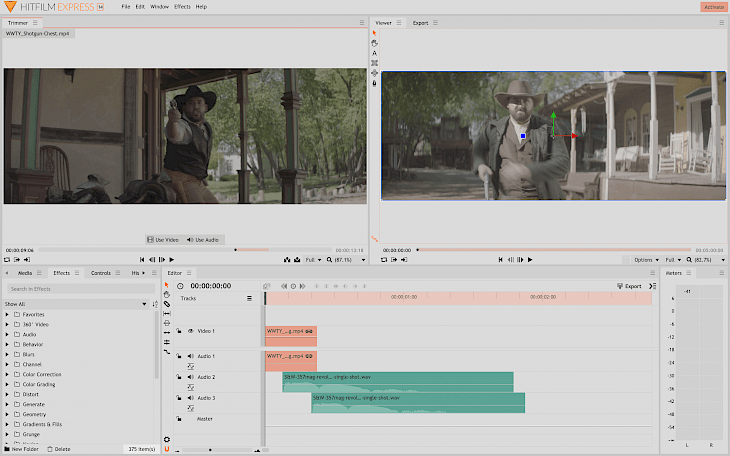Image resolution: width=730 pixels, height=456 pixels.
Task: Set the out point in Trimmer
Action: click(27, 259)
